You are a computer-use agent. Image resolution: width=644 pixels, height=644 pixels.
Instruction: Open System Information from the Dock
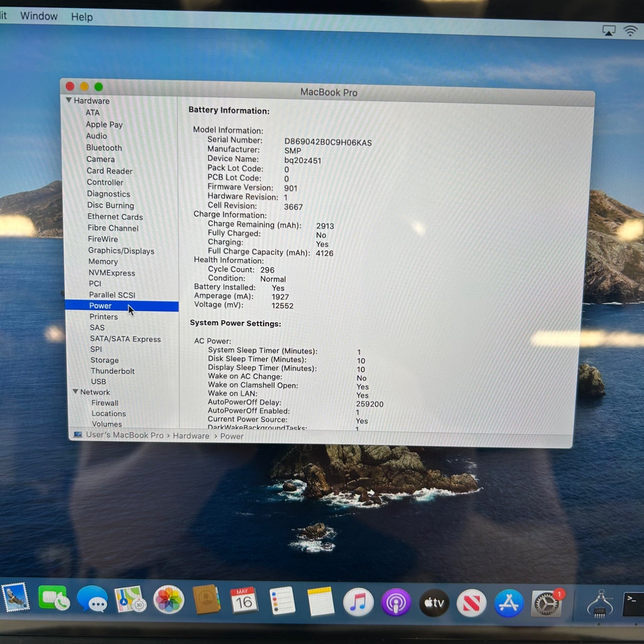599,604
